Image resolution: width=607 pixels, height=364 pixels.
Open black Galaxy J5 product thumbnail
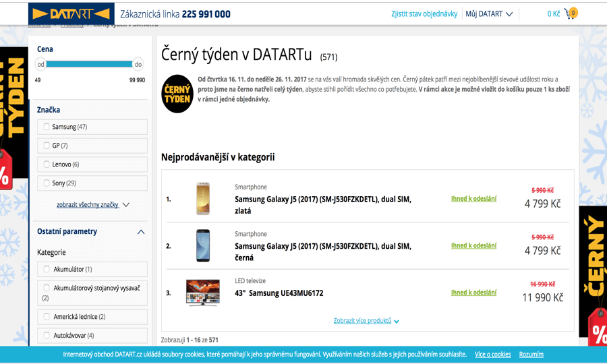click(203, 245)
